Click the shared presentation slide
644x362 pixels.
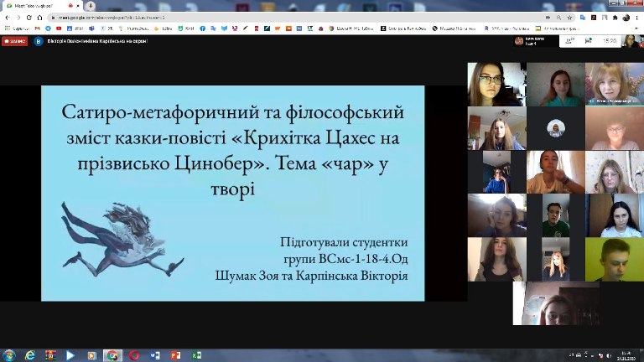(x=233, y=194)
